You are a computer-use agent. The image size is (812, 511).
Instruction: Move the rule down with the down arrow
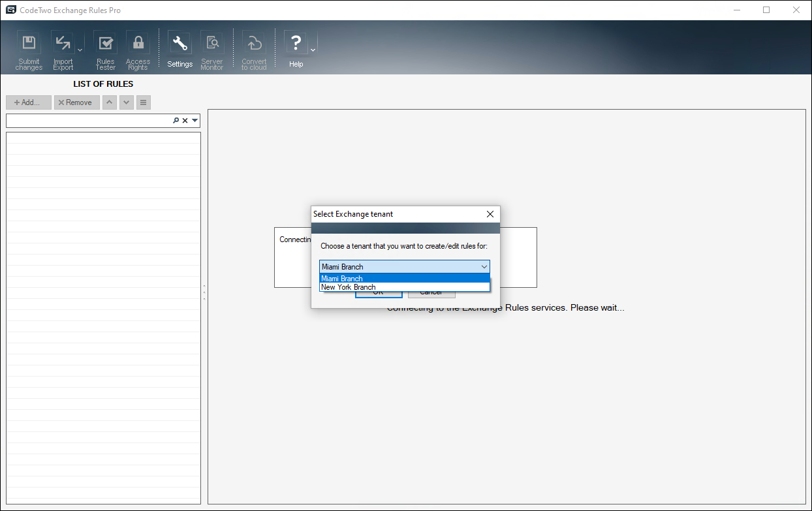(x=127, y=102)
